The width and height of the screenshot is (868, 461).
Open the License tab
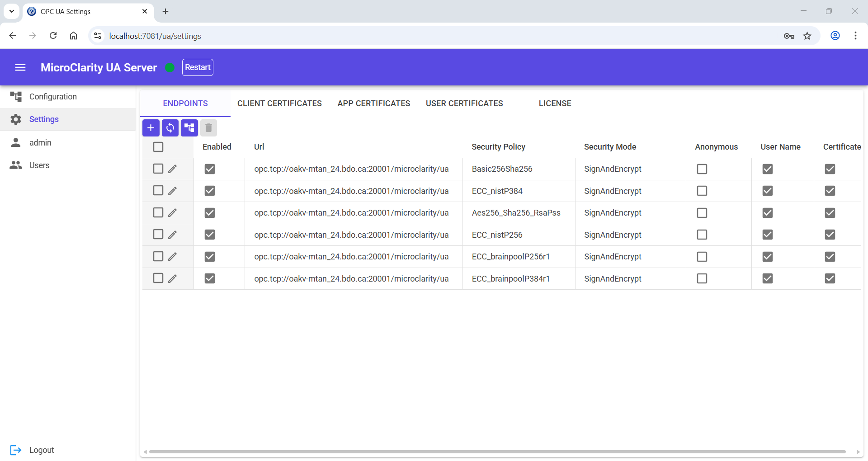pos(555,103)
